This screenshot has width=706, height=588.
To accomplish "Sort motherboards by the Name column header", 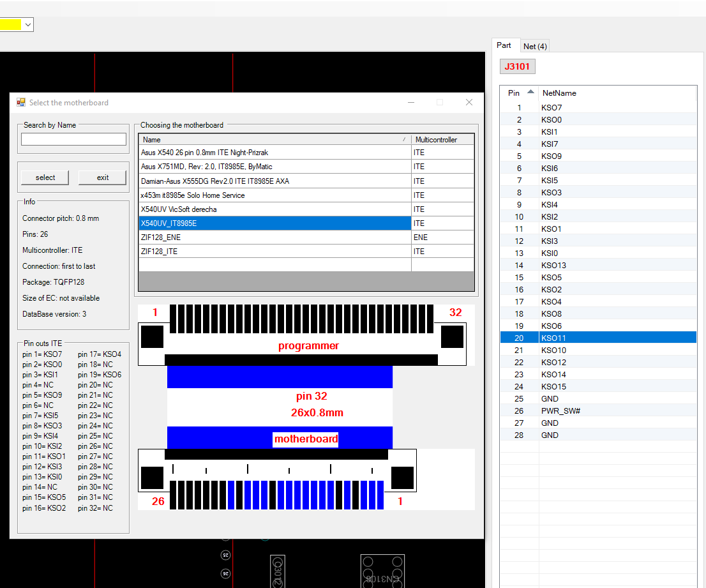I will point(274,140).
